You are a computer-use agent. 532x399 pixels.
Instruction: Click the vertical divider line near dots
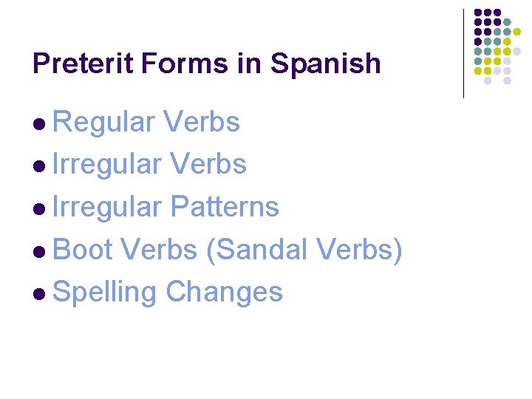click(463, 53)
